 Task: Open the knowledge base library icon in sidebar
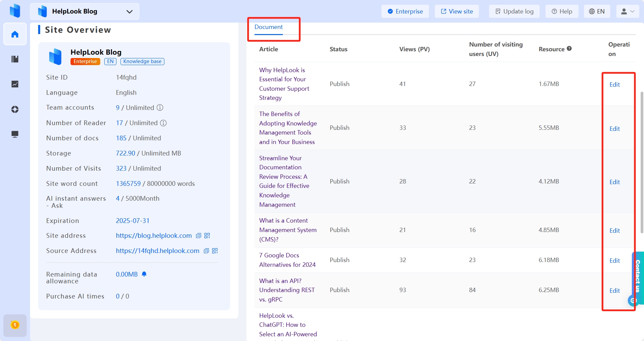point(15,59)
